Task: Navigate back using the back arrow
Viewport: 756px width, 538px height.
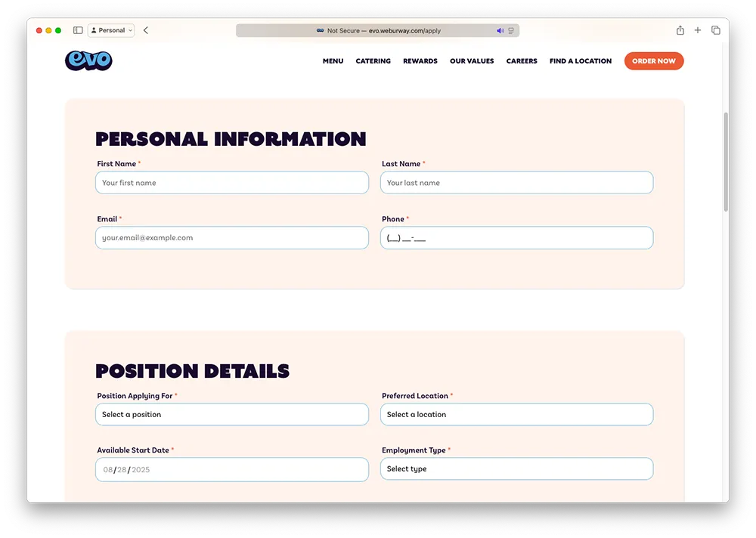Action: (x=144, y=30)
